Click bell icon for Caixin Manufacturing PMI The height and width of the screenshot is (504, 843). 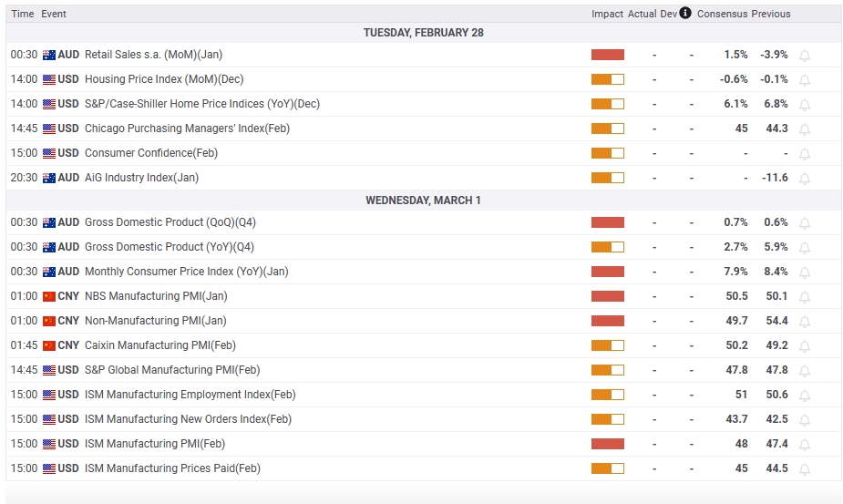tap(805, 346)
